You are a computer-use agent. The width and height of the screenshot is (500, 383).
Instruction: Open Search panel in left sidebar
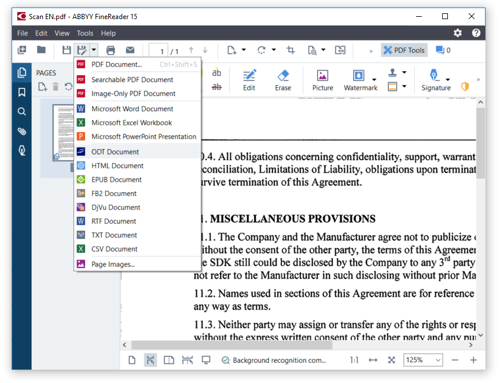click(x=22, y=111)
